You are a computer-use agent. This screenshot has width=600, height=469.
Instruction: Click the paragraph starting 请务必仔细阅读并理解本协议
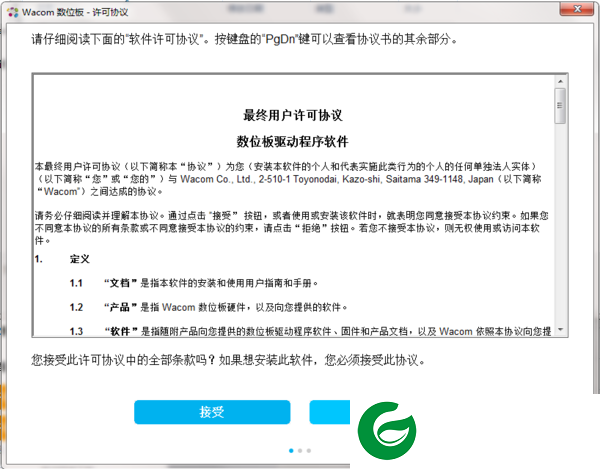[292, 228]
